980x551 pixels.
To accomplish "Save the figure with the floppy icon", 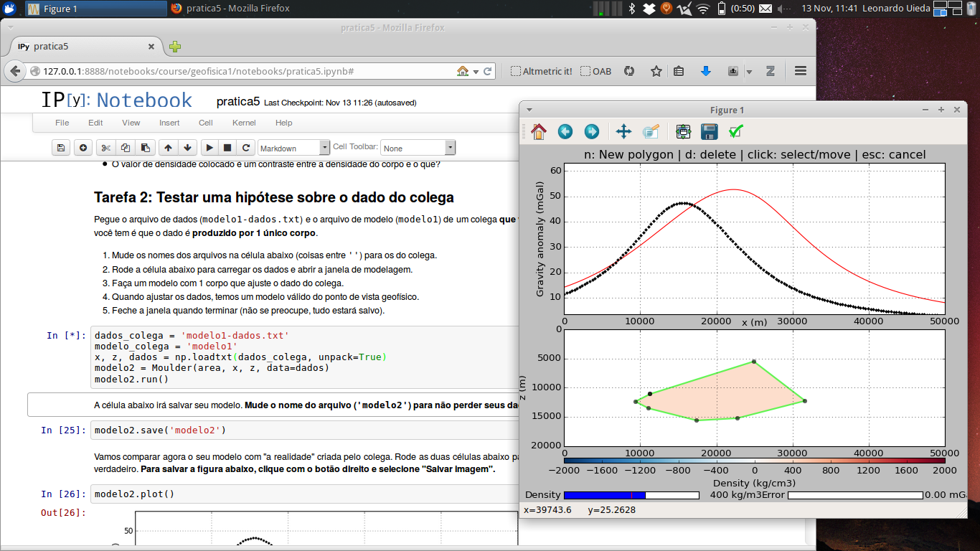I will pyautogui.click(x=710, y=131).
